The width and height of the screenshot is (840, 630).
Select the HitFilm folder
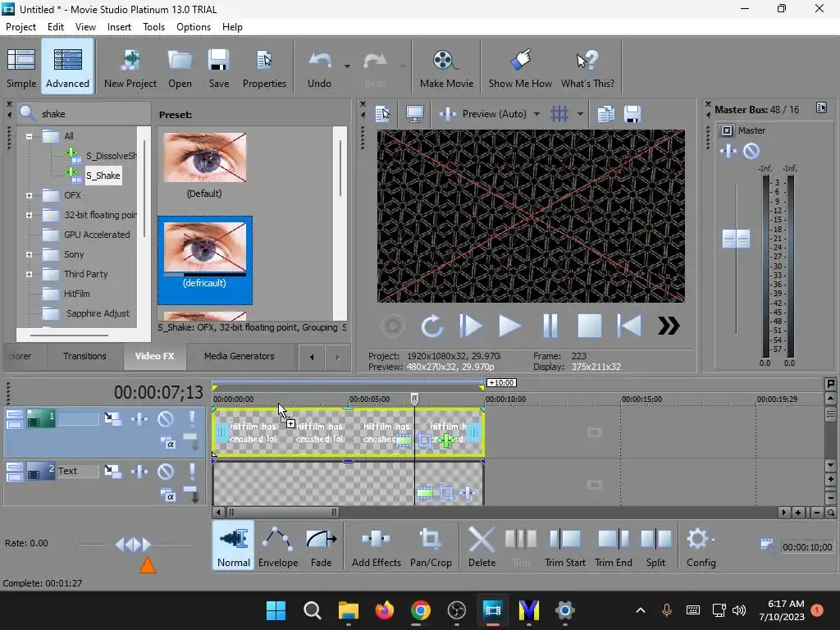pos(76,294)
